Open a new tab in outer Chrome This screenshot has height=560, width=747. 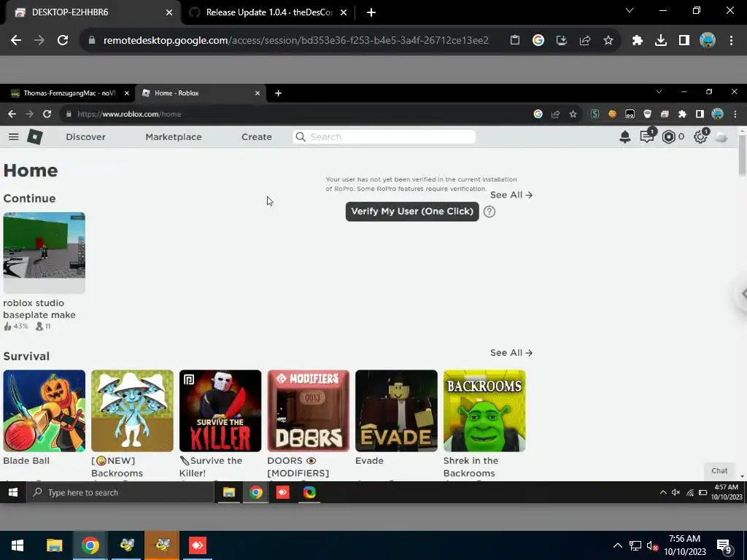[x=371, y=12]
